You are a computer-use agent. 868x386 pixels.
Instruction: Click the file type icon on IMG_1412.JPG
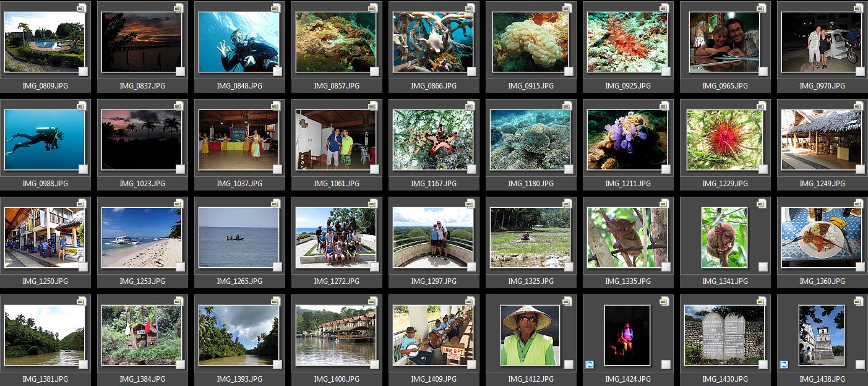pos(567,301)
